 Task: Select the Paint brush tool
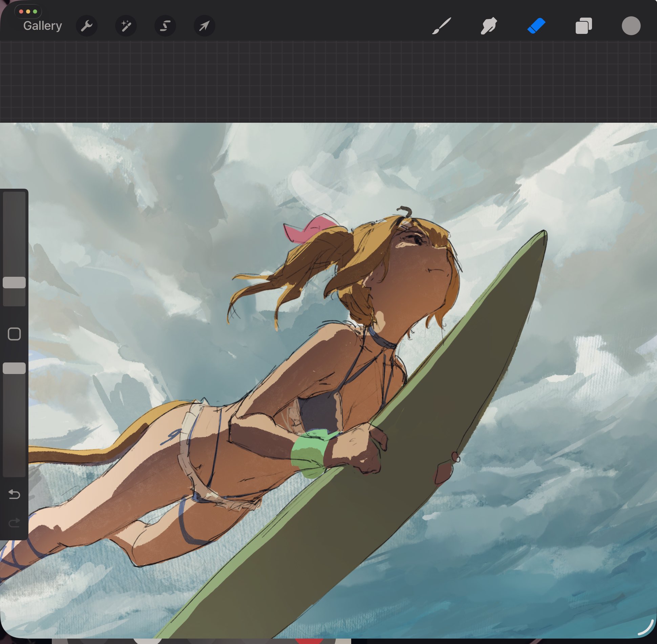tap(442, 26)
